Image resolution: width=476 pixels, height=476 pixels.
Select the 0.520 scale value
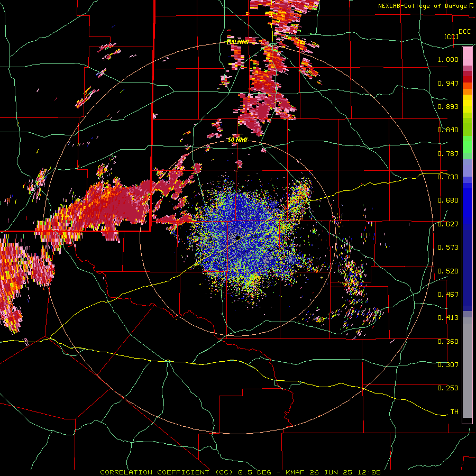click(448, 271)
